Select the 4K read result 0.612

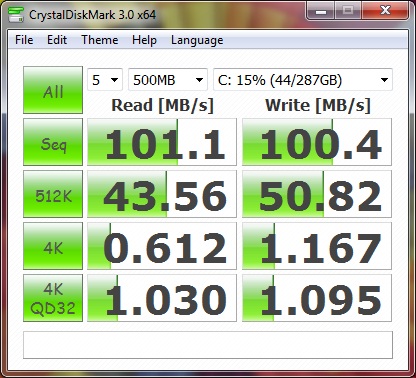point(162,246)
